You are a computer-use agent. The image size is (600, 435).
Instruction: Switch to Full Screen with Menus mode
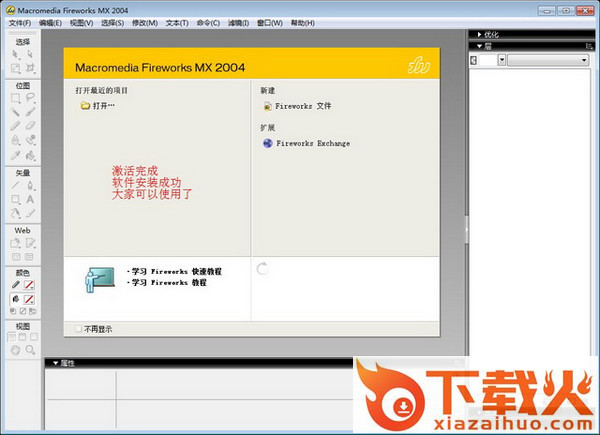[x=23, y=337]
